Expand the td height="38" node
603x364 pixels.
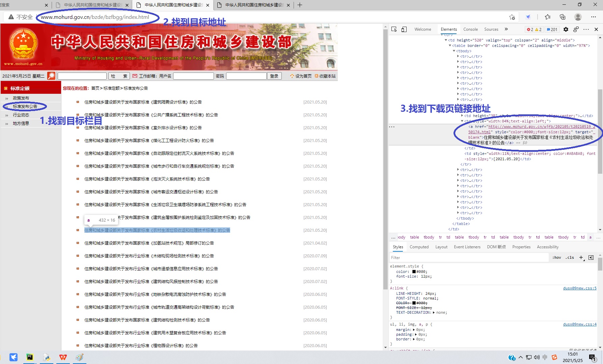[x=462, y=116]
